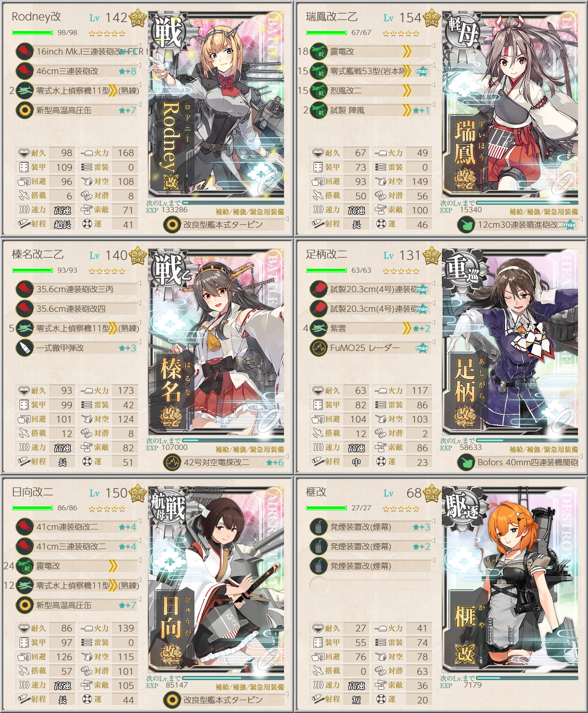Click the empty fourth equipment slot on 榧改
Viewport: 588px width, 713px height.
tap(370, 586)
